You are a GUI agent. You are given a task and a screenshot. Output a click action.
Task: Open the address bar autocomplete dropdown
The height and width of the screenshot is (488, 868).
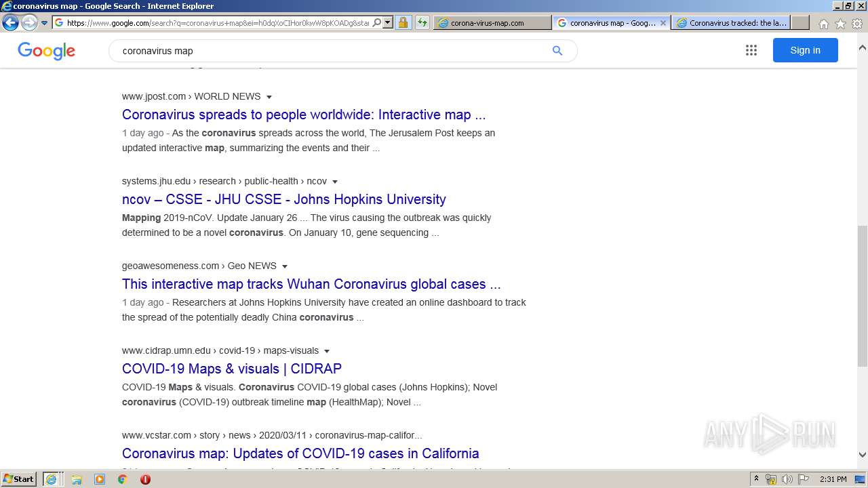click(x=388, y=22)
